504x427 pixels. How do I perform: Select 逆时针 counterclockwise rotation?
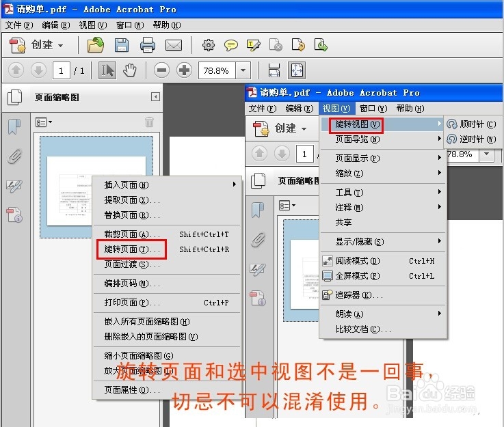point(471,139)
